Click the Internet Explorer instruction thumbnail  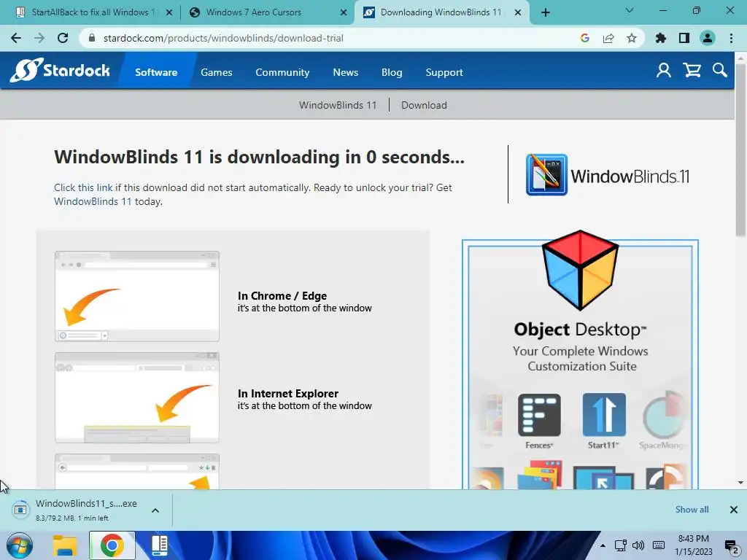[137, 398]
